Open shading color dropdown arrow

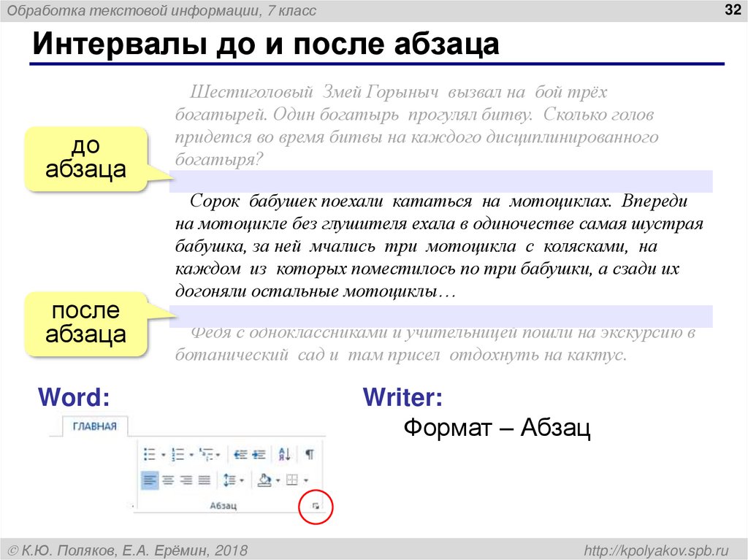coord(278,480)
